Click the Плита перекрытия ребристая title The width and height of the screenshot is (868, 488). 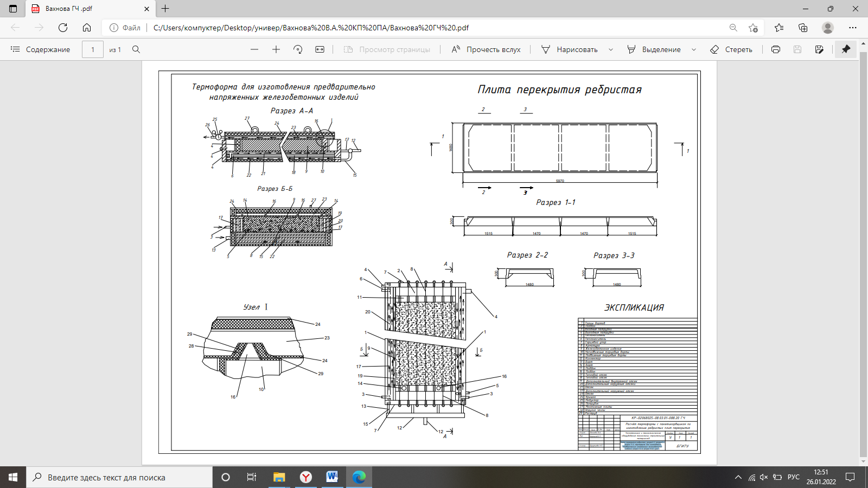click(x=559, y=89)
